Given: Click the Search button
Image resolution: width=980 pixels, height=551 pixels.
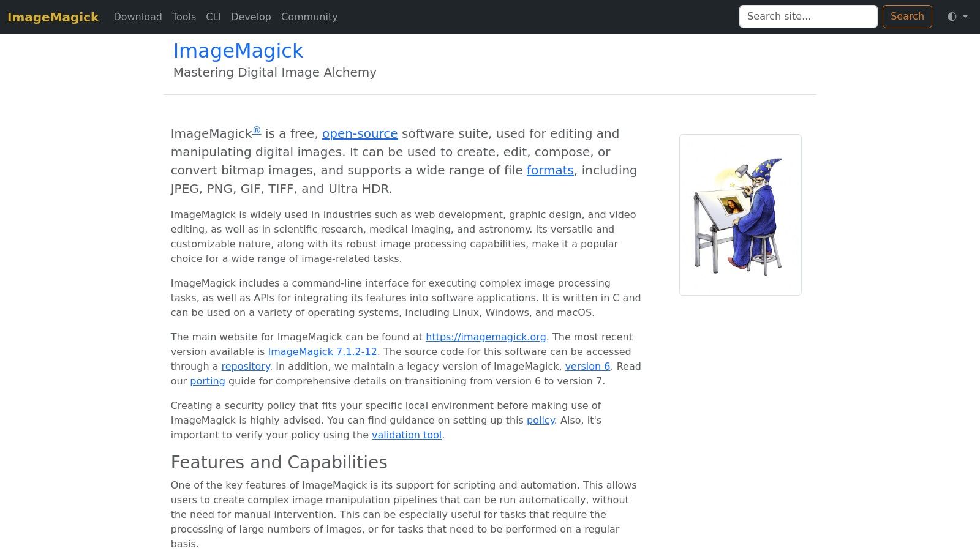Looking at the screenshot, I should coord(907,17).
